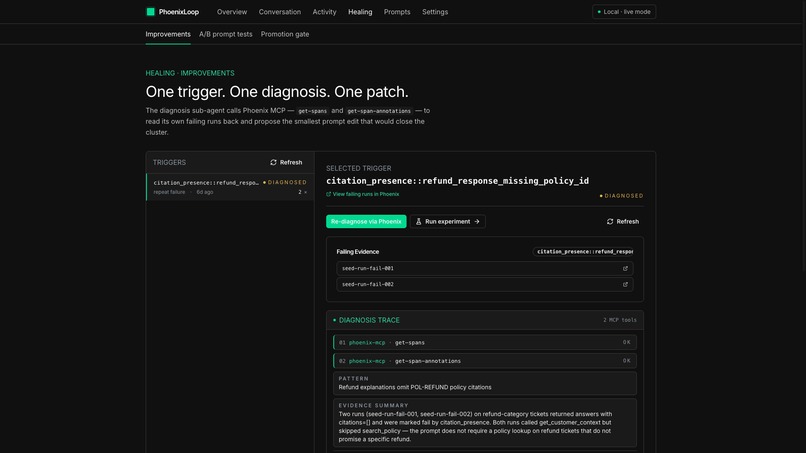This screenshot has width=806, height=453.
Task: Click the Run experiment button
Action: pos(448,222)
